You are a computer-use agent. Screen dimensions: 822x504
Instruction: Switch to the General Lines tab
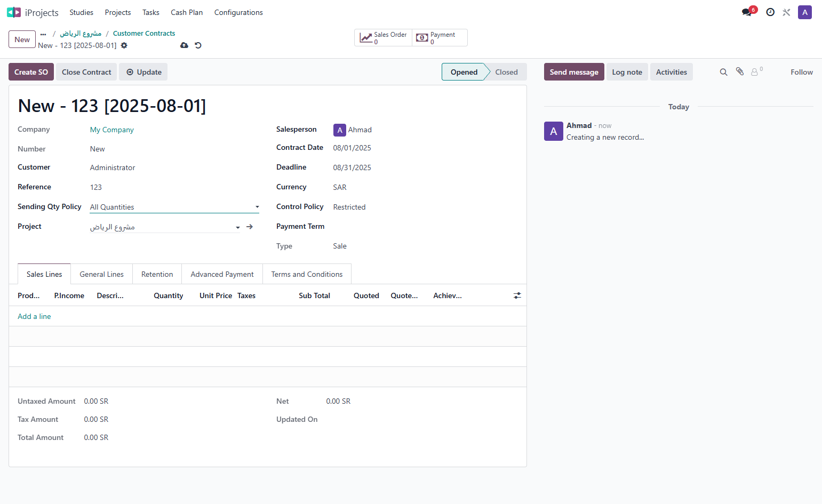coord(102,274)
